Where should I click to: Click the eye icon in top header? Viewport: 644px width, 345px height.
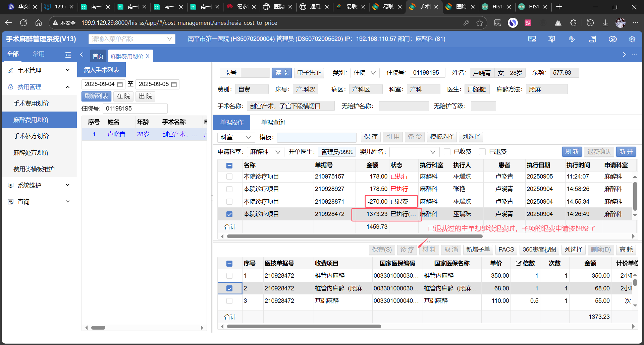coord(612,39)
